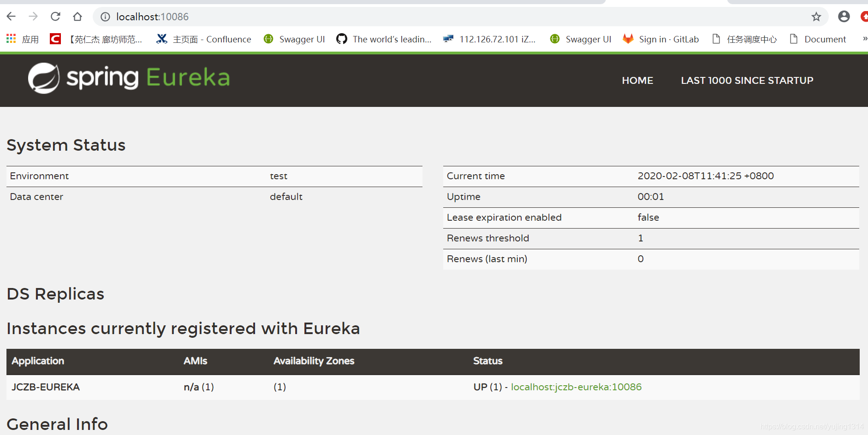Open the Confluence bookmark icon

click(x=161, y=39)
